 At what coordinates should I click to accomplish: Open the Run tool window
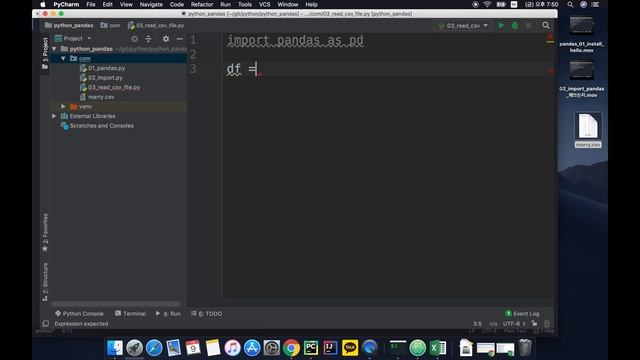tap(168, 313)
